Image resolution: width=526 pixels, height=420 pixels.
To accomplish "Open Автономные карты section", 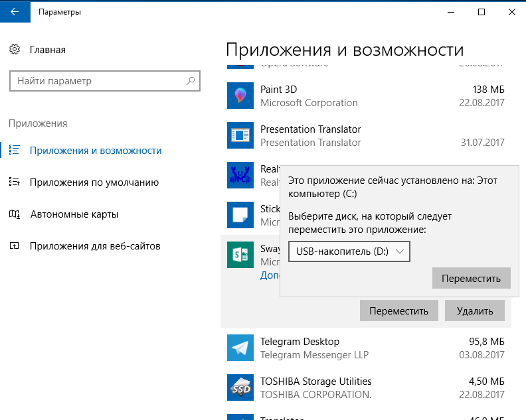I will point(74,214).
